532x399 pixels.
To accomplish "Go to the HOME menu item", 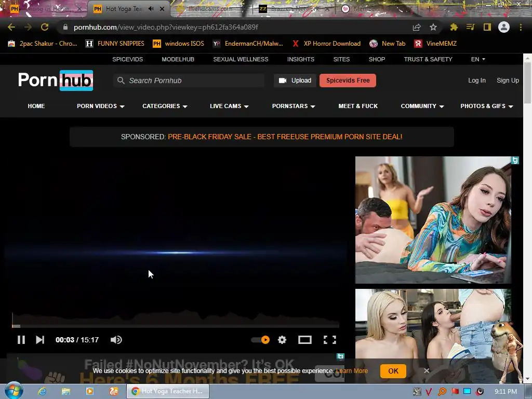I will 36,106.
